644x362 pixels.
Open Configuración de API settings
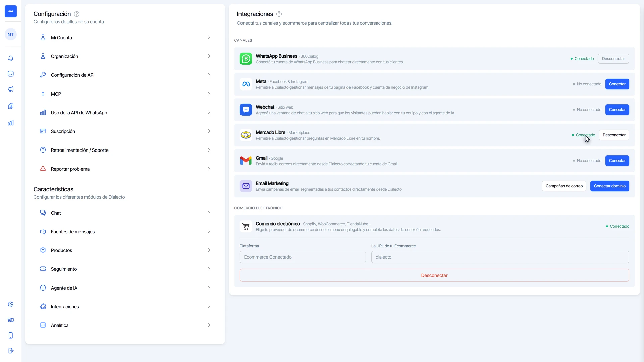click(125, 75)
